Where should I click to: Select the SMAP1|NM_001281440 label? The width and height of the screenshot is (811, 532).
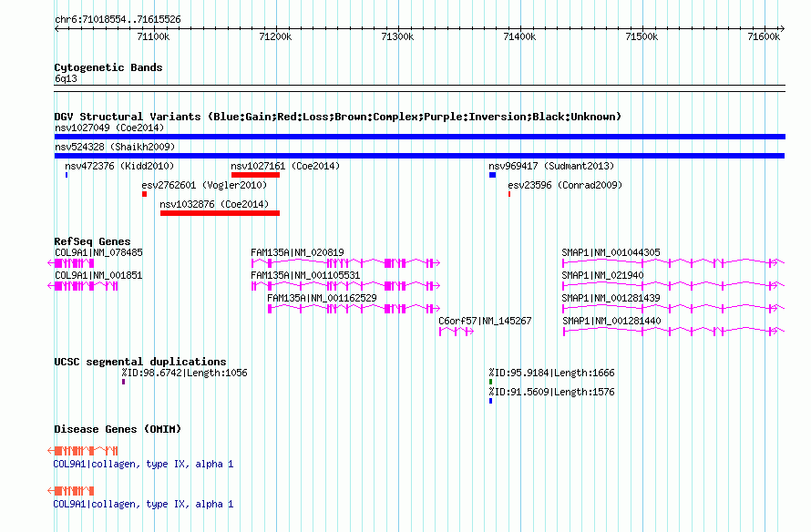click(x=611, y=321)
